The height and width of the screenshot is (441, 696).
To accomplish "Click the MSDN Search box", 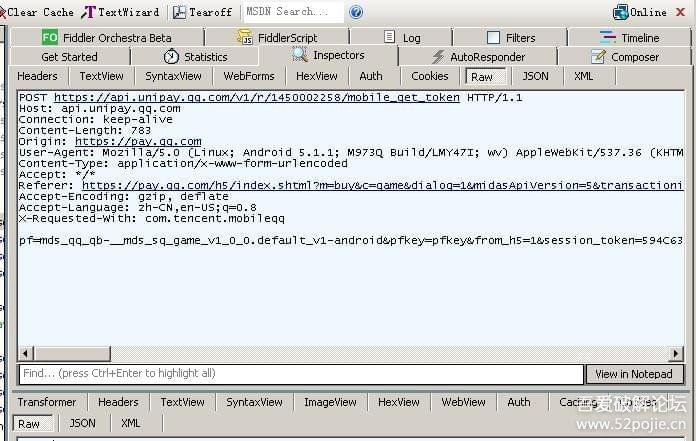I will click(x=293, y=12).
